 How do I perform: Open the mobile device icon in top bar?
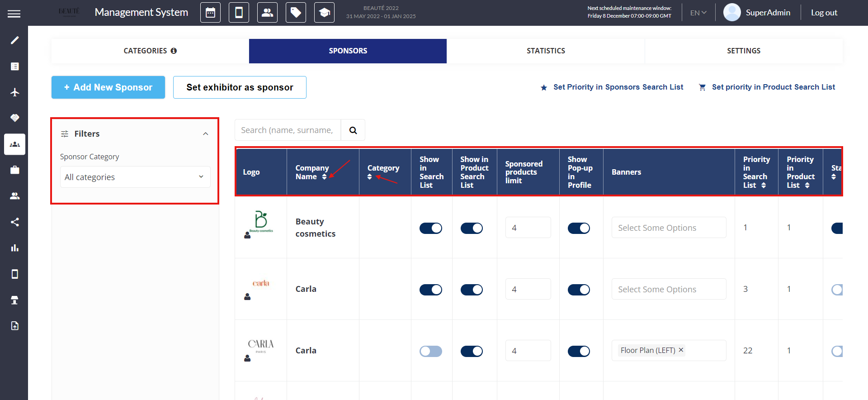pos(239,13)
